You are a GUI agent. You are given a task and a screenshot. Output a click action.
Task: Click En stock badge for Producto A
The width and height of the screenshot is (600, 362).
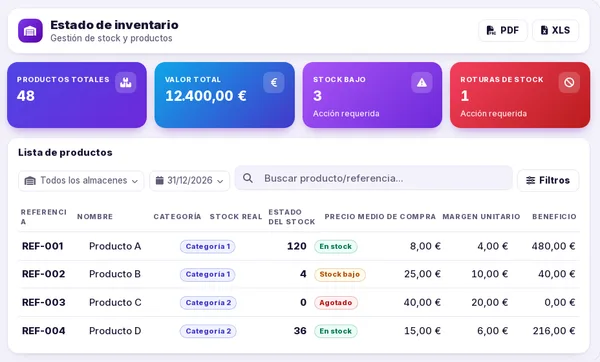point(336,246)
